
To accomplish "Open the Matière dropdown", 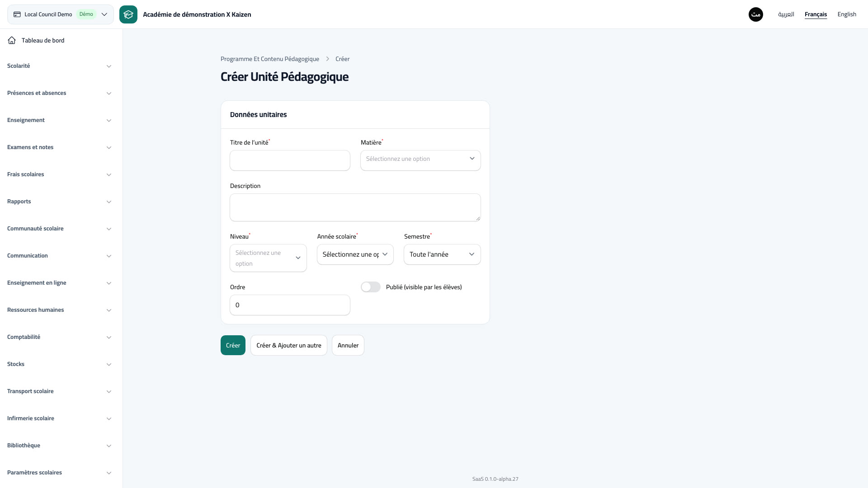I will (420, 160).
